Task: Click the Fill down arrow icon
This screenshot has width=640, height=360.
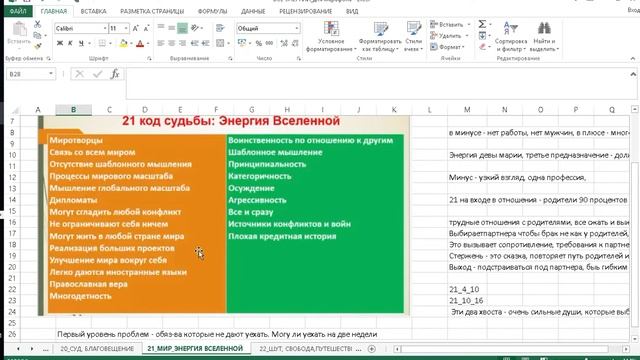Action: pos(482,36)
